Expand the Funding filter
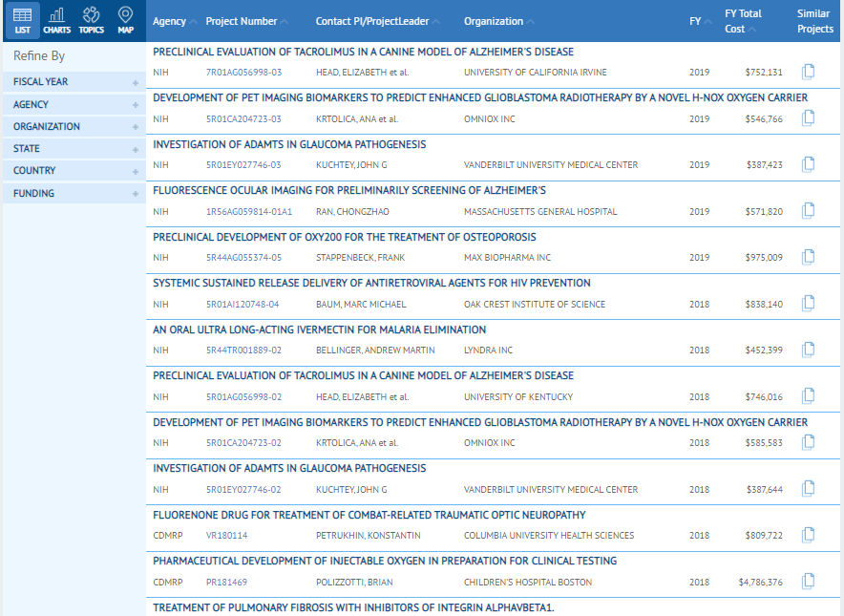This screenshot has height=616, width=844. coord(74,193)
